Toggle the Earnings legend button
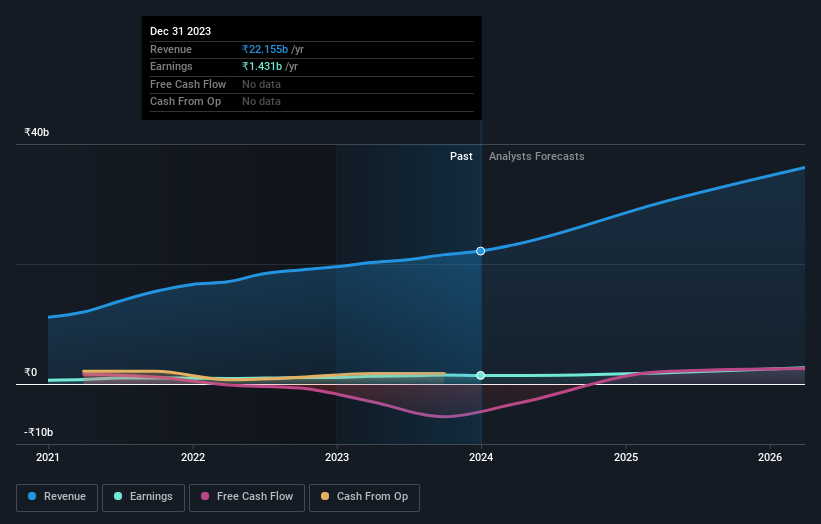Screen dimensions: 821x524 143,497
